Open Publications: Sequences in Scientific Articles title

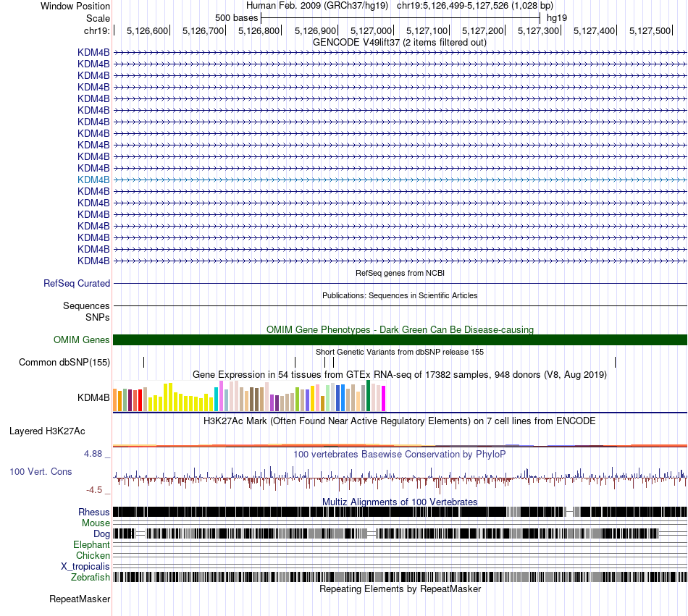pos(400,295)
